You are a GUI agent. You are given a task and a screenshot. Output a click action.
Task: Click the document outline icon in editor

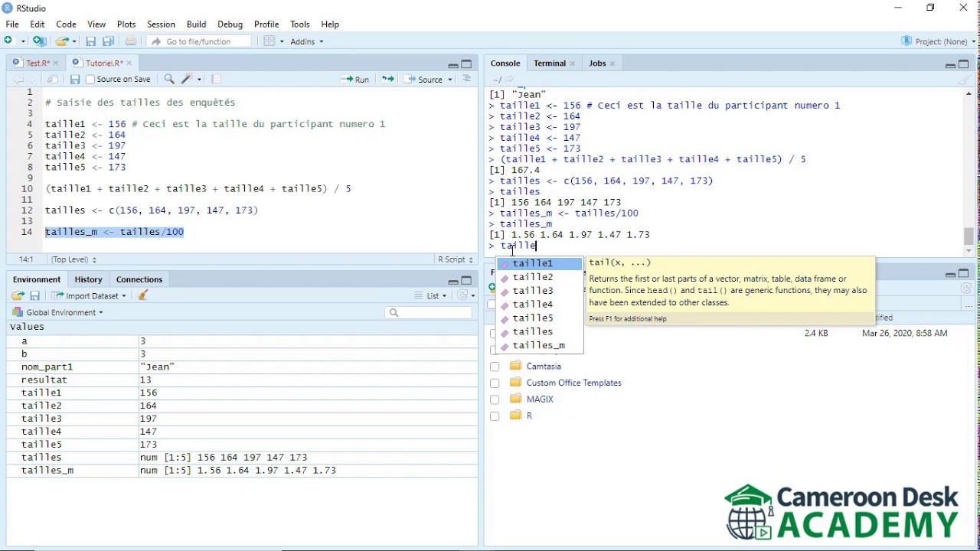[466, 79]
